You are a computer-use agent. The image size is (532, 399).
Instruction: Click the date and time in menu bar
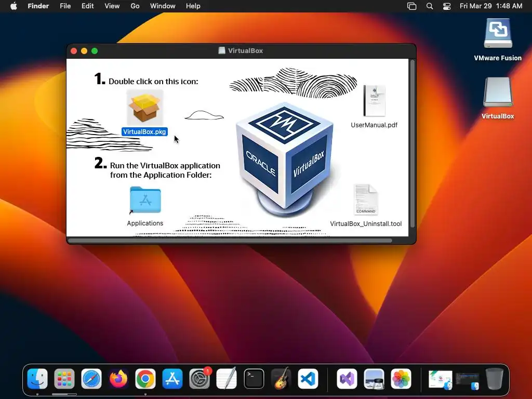point(491,6)
